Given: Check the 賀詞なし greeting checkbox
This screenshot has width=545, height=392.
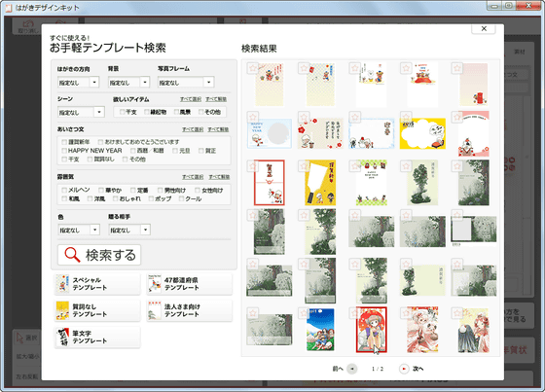Looking at the screenshot, I should pos(90,160).
